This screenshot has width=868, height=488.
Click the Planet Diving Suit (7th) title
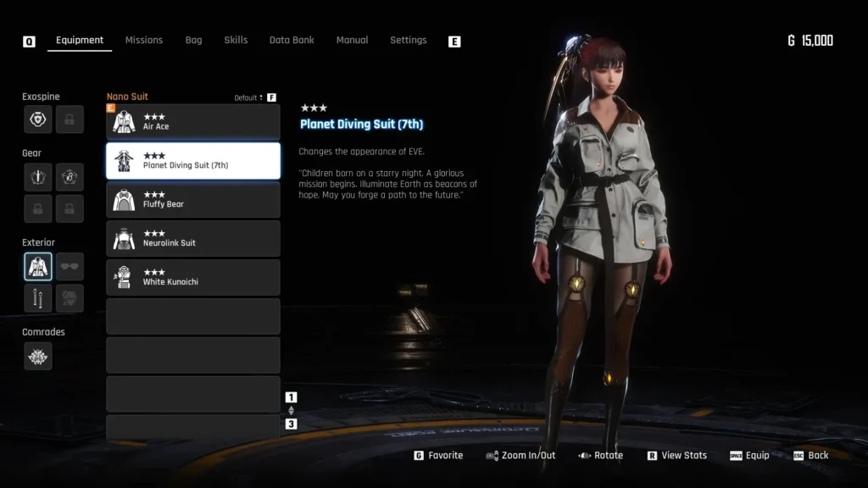pyautogui.click(x=361, y=125)
